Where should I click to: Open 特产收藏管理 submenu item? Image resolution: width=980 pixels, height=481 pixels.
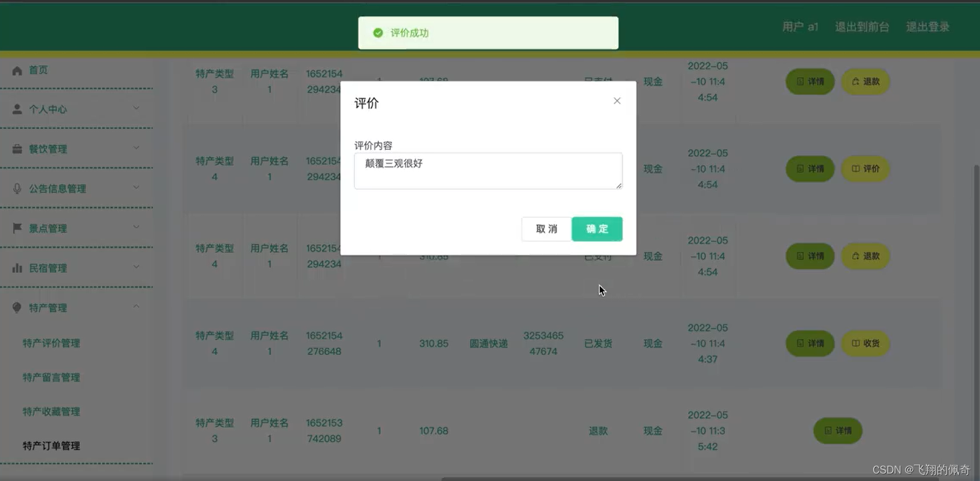coord(51,411)
